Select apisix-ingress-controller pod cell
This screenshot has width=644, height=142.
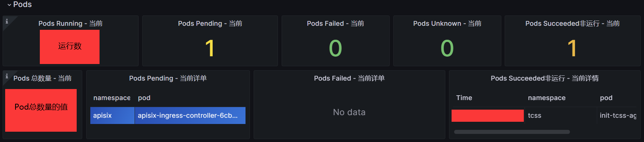point(190,116)
